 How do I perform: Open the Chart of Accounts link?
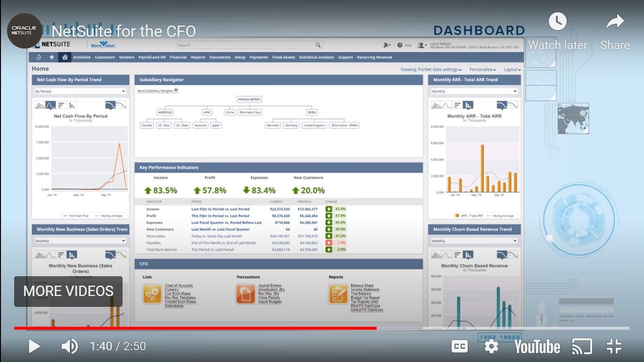pos(179,286)
